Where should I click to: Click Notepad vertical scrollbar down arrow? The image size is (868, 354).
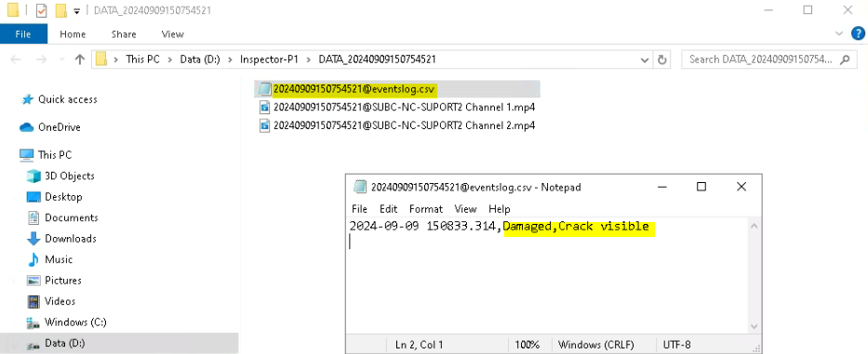[754, 326]
